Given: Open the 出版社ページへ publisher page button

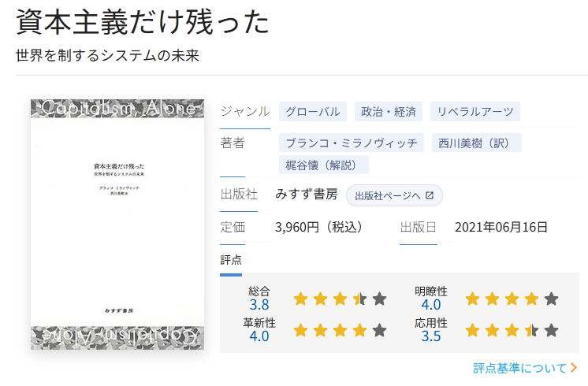Looking at the screenshot, I should pyautogui.click(x=394, y=195).
